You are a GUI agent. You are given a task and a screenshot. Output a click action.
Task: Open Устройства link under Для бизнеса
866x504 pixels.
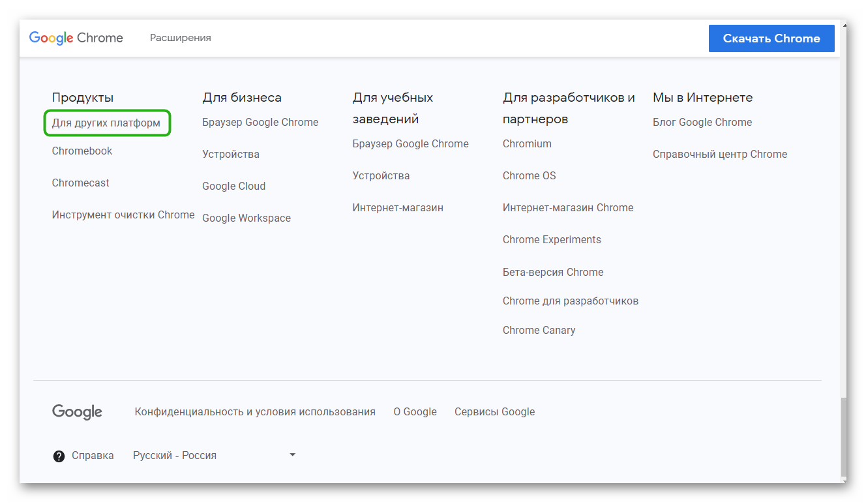(231, 154)
